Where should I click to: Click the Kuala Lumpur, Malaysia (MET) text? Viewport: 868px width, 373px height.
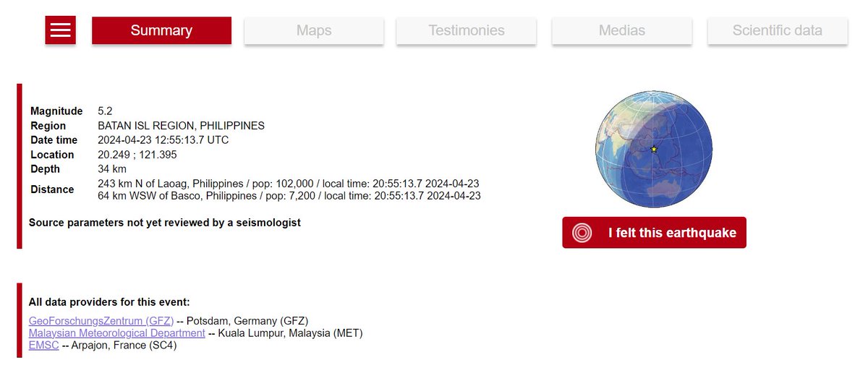click(291, 333)
